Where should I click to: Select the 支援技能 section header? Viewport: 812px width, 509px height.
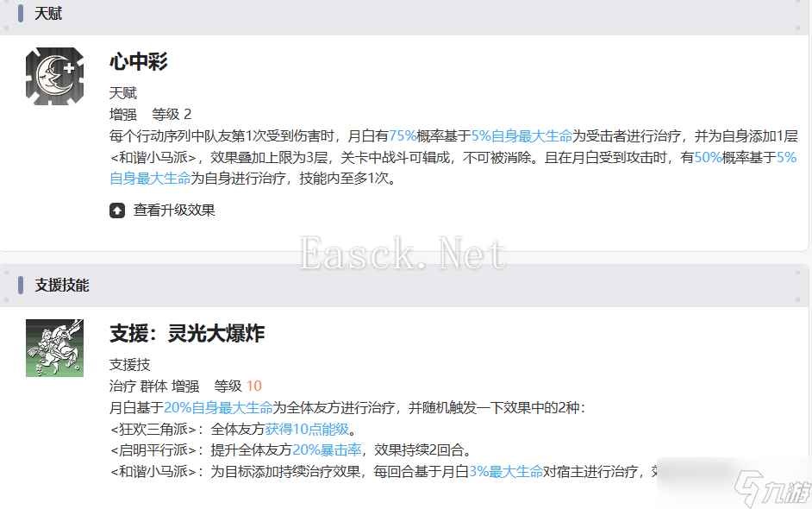point(61,285)
